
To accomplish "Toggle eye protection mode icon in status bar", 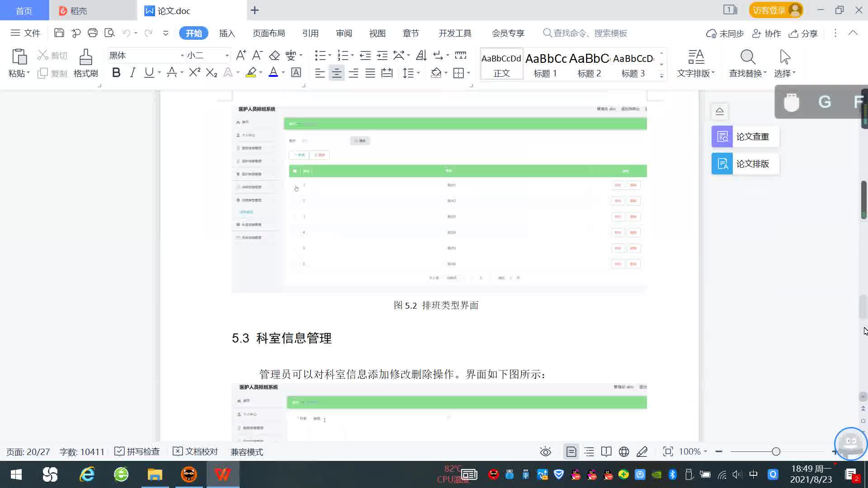I will tap(545, 452).
